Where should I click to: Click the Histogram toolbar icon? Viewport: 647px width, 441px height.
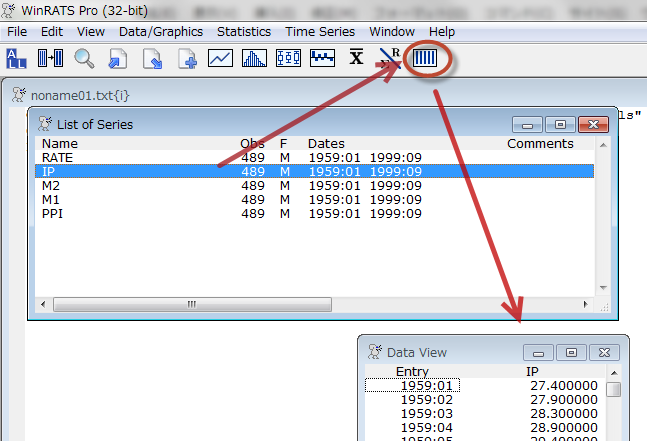(254, 58)
